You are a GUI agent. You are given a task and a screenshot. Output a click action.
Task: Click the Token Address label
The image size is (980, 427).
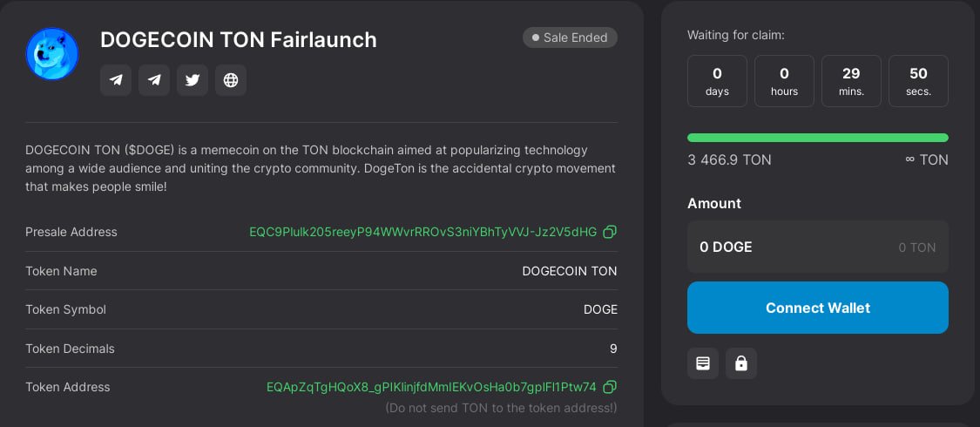pyautogui.click(x=67, y=387)
